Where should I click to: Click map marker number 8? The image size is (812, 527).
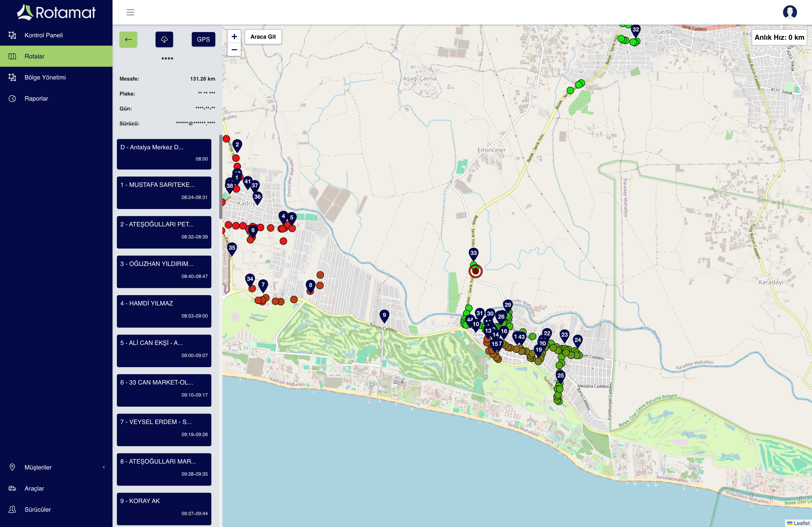click(310, 286)
